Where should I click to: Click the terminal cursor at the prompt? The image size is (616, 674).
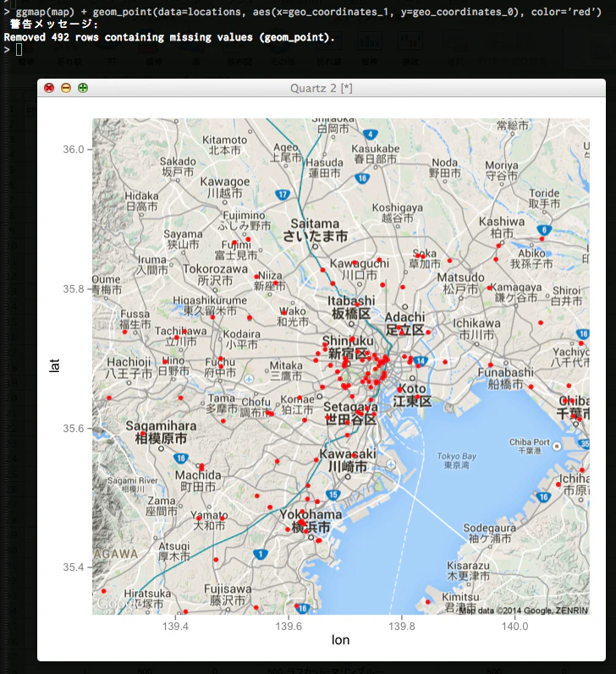coord(19,50)
